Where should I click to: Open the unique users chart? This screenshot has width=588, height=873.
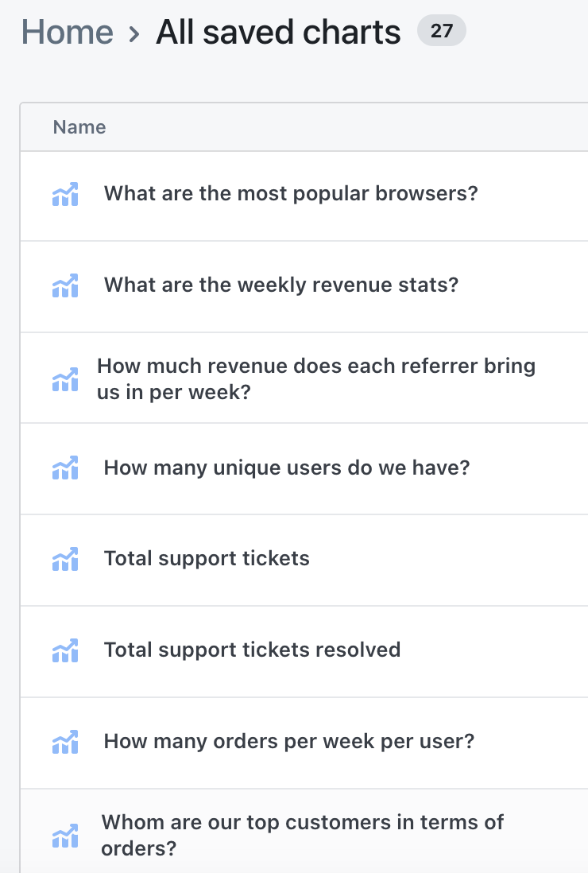pyautogui.click(x=287, y=468)
